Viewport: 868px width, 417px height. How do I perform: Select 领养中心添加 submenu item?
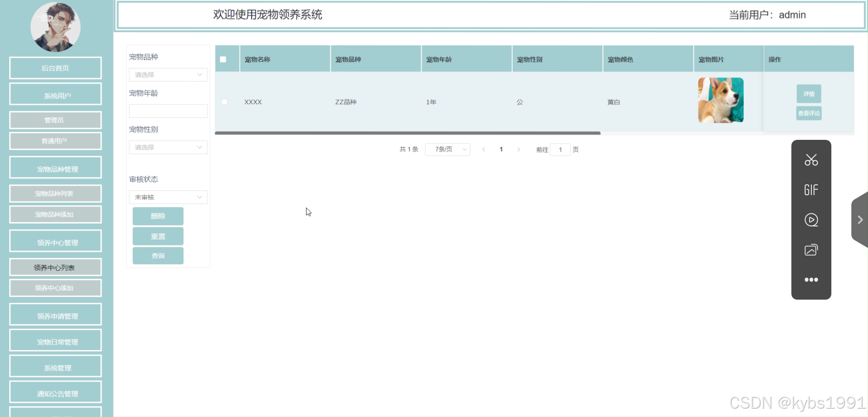pos(55,288)
